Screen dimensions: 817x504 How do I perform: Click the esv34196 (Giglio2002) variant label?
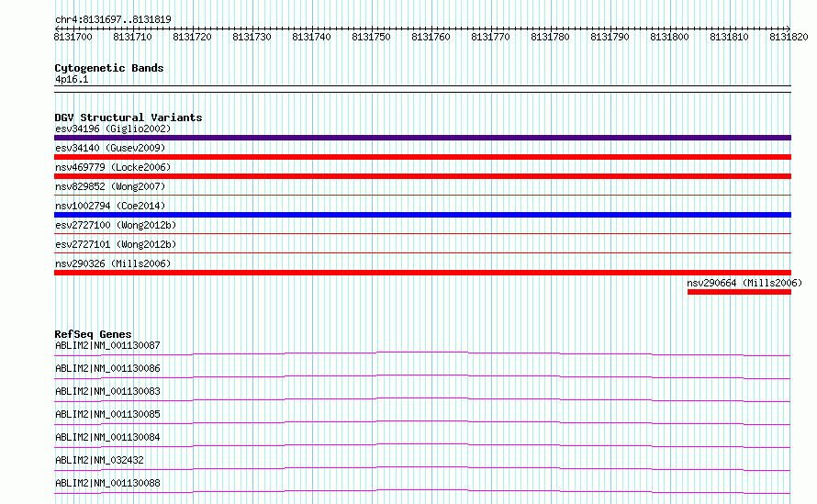(x=113, y=129)
